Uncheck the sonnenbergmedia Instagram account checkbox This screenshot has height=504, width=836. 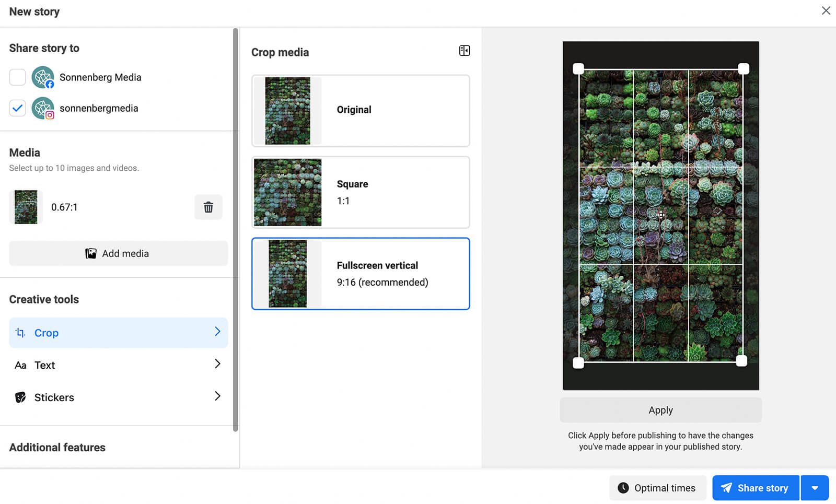coord(18,108)
